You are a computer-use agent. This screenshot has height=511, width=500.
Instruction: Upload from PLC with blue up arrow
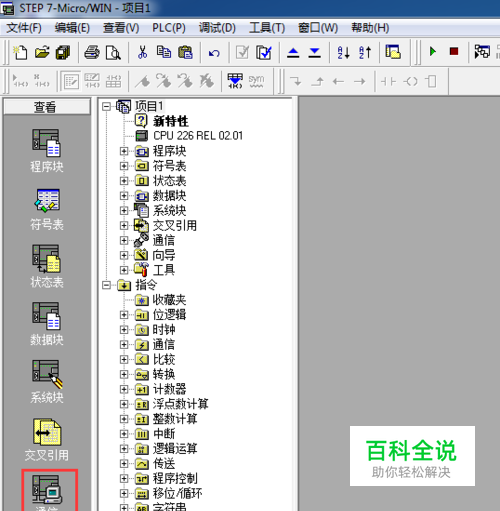pos(293,52)
